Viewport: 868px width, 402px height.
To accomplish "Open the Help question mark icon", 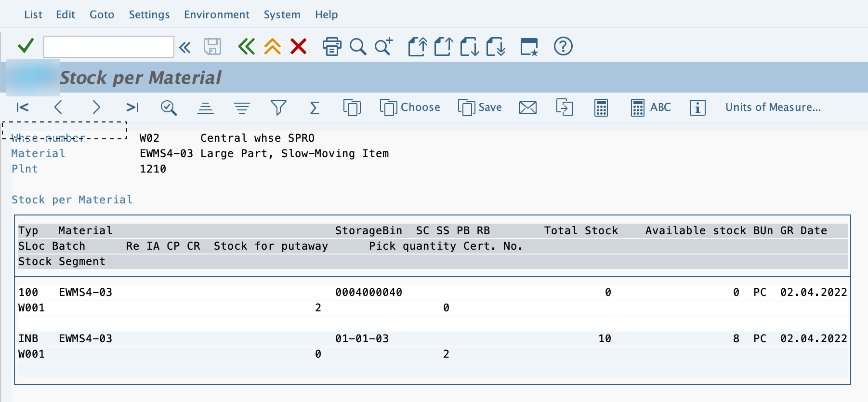I will [563, 46].
